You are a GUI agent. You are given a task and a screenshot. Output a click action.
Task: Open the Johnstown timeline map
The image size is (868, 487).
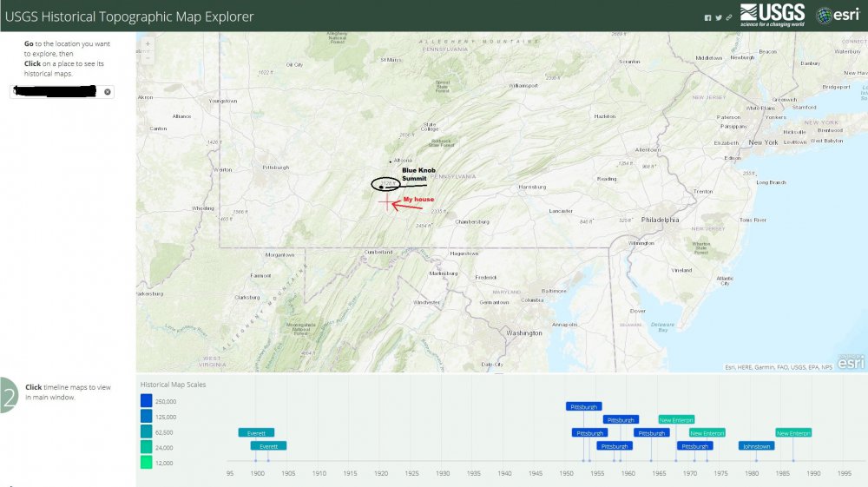pyautogui.click(x=756, y=446)
